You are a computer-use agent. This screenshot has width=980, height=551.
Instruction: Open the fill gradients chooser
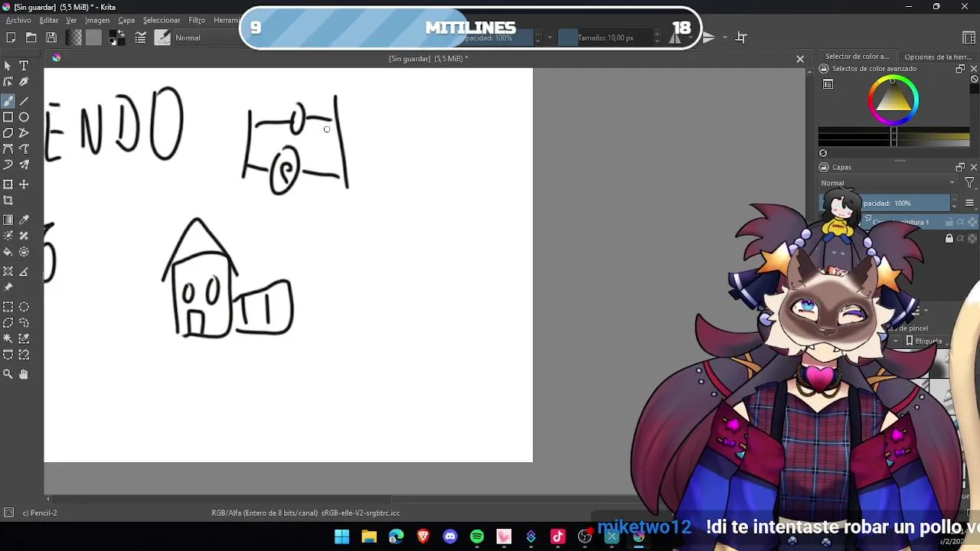pyautogui.click(x=74, y=37)
